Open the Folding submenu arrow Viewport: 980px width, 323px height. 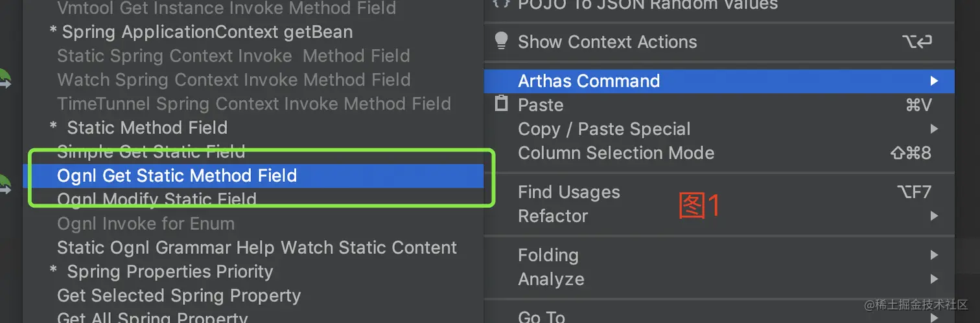[x=934, y=255]
